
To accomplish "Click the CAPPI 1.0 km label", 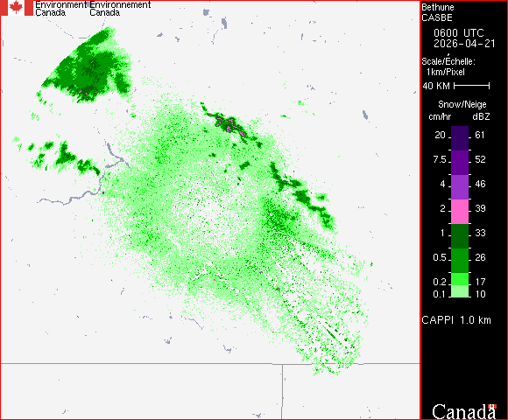I will point(456,320).
